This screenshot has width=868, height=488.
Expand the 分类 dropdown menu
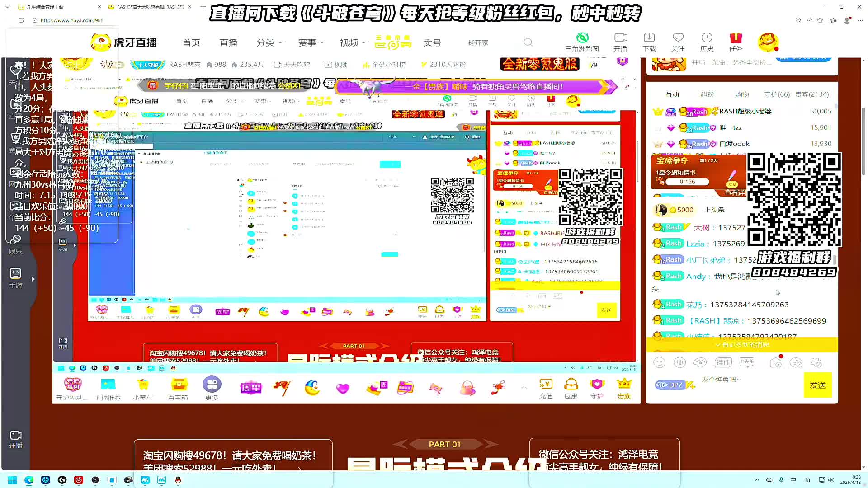click(x=269, y=42)
